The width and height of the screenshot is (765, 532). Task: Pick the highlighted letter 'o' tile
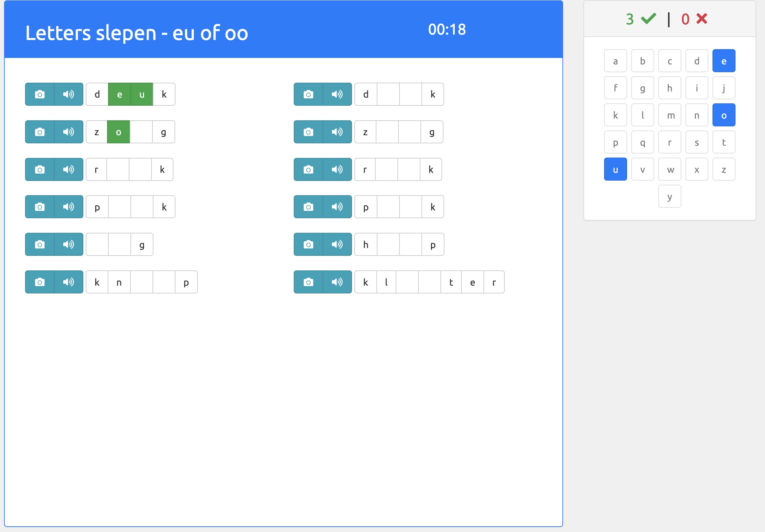coord(724,115)
